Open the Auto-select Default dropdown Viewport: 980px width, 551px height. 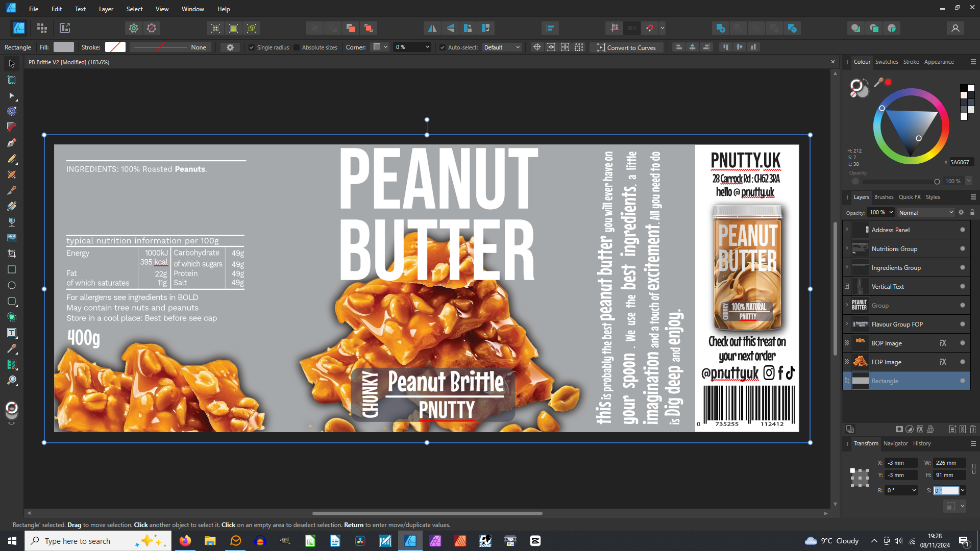point(502,47)
